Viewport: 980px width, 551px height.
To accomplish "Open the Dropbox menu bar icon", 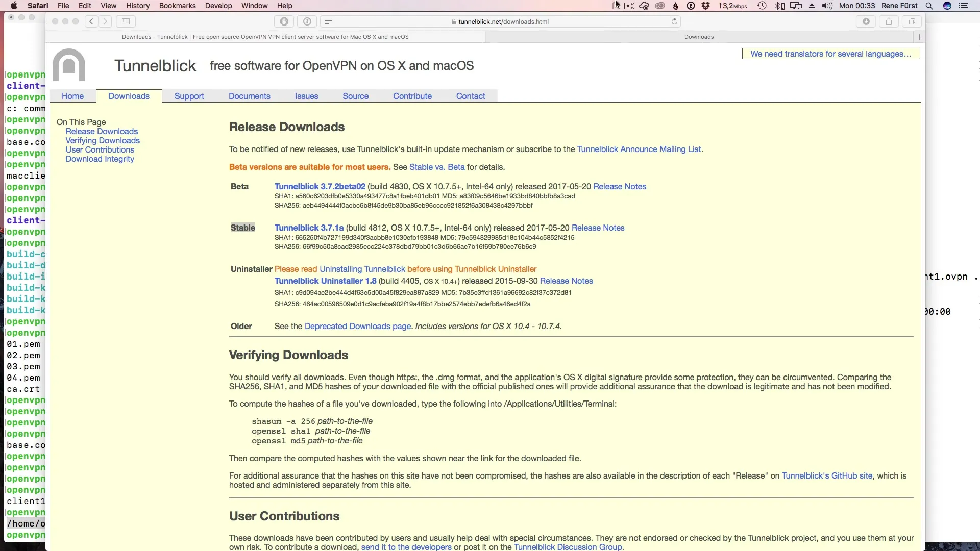I will (706, 6).
